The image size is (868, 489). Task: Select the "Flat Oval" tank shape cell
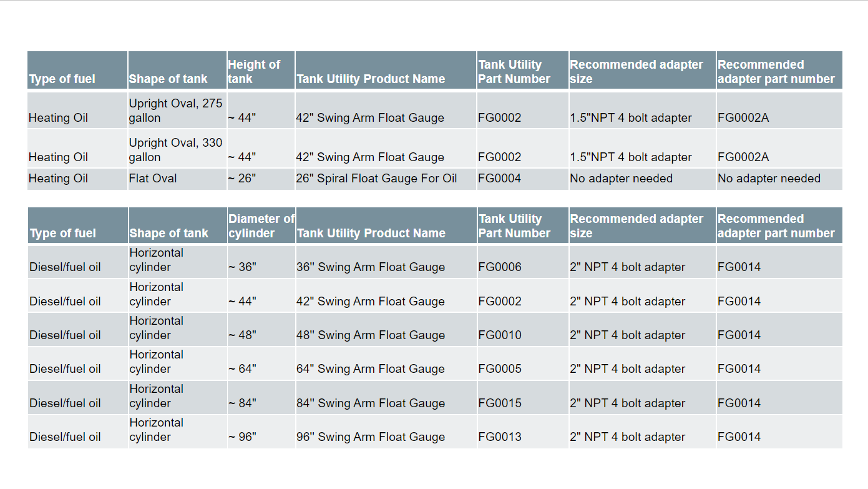point(177,179)
